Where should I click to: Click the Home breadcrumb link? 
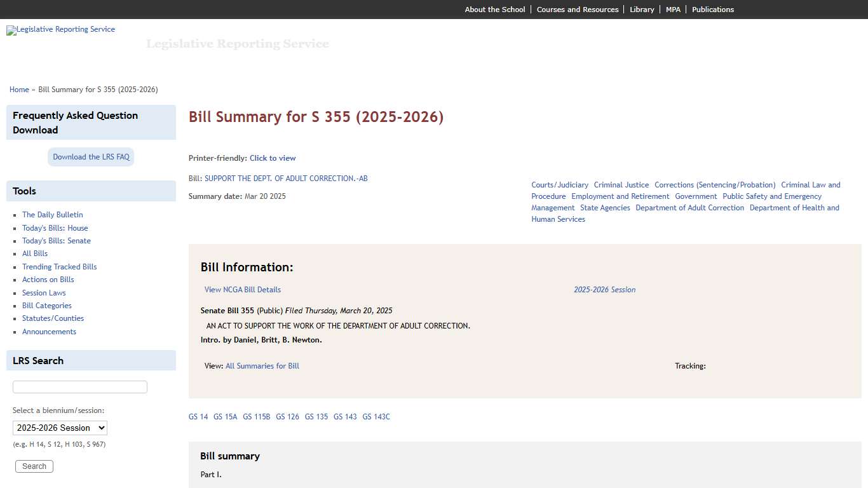pyautogui.click(x=19, y=90)
